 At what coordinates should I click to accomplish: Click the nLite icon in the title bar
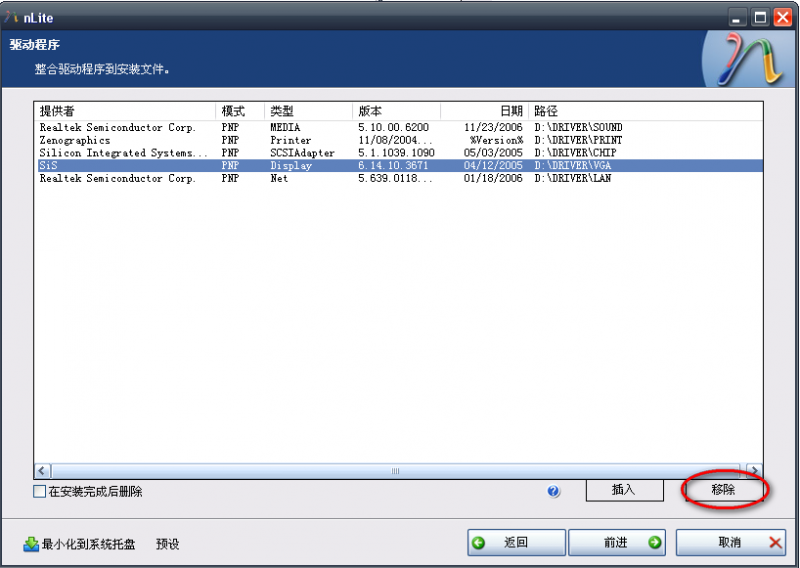click(12, 17)
